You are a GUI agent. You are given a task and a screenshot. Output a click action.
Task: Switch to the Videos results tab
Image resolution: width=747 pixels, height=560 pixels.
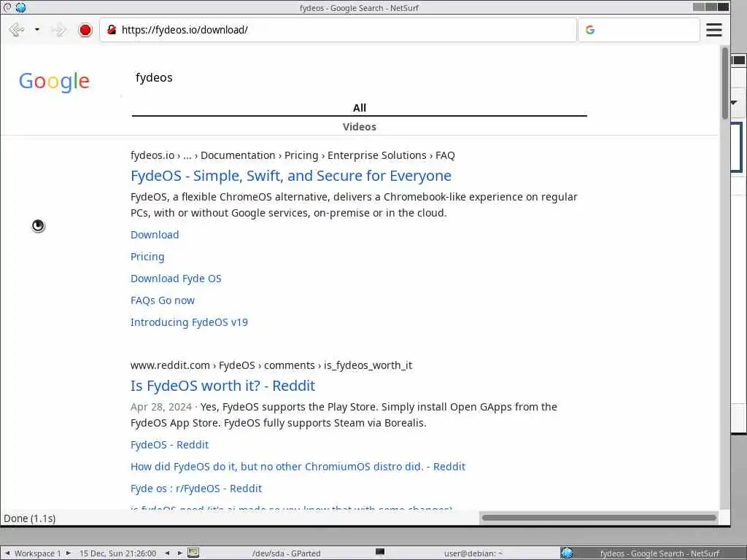tap(360, 127)
